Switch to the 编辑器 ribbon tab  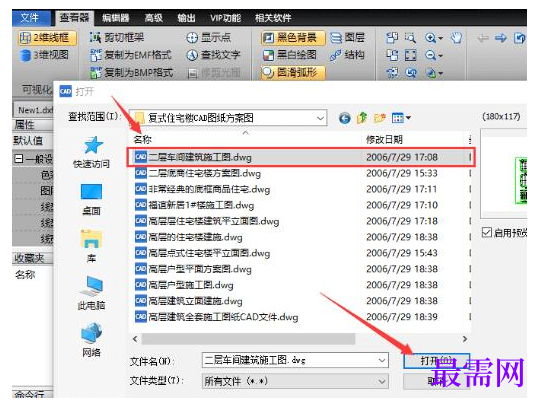click(x=116, y=18)
